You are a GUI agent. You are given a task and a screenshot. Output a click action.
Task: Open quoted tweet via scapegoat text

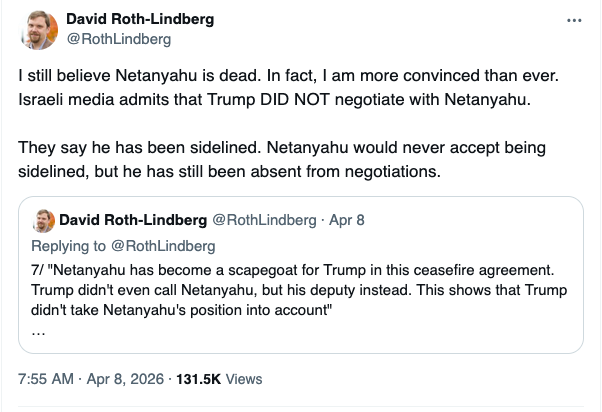tap(300, 270)
